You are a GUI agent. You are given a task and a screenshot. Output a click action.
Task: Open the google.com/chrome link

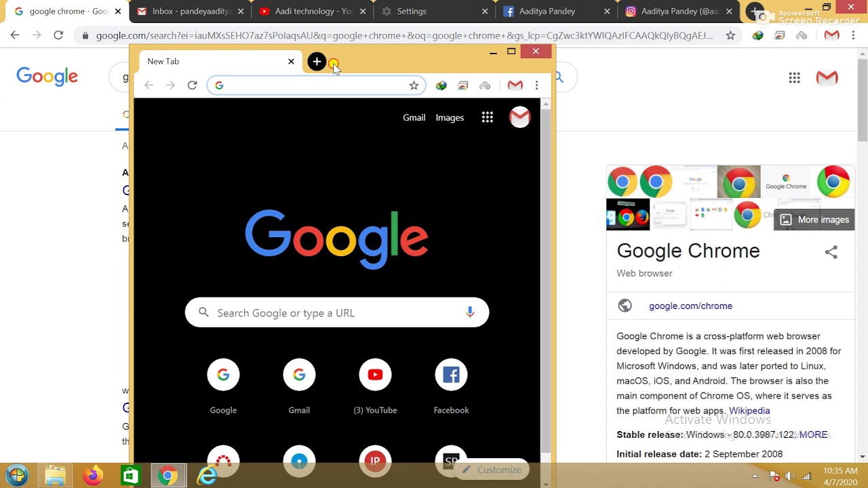(690, 306)
